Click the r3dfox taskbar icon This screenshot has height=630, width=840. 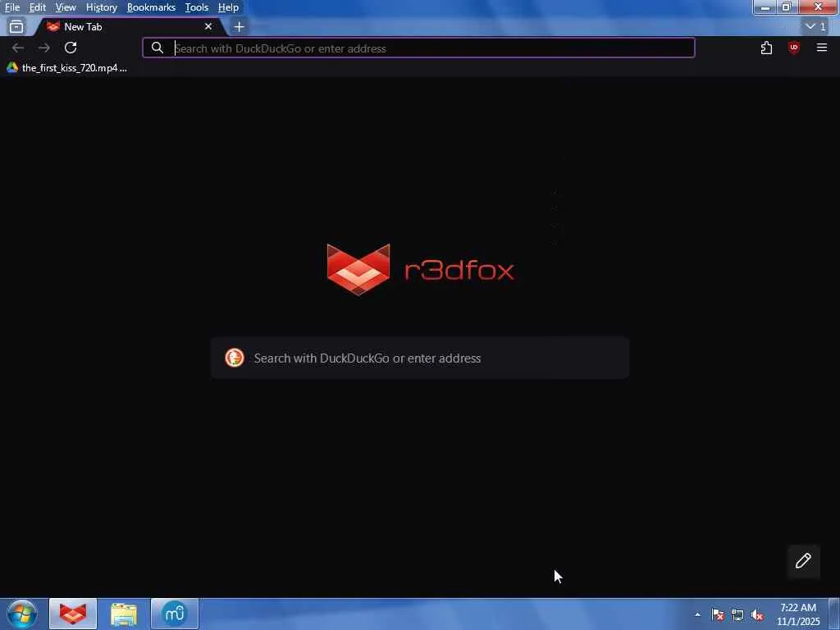[x=73, y=614]
